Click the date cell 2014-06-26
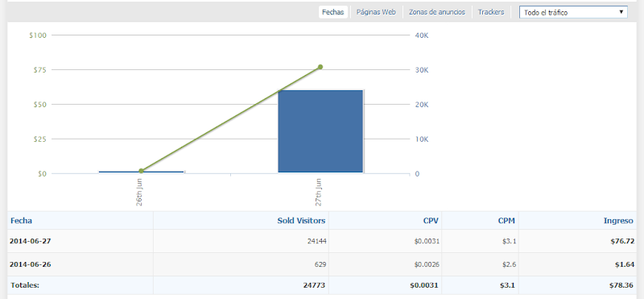This screenshot has width=644, height=299. click(x=31, y=264)
